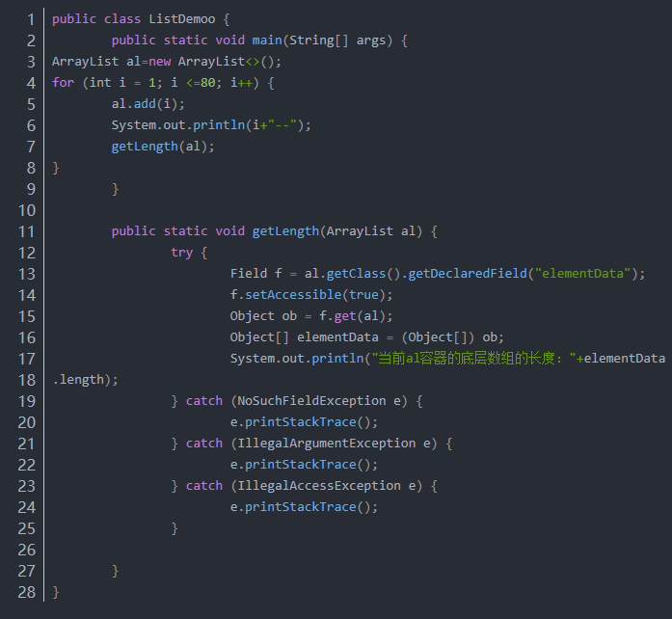The height and width of the screenshot is (619, 672).
Task: Click 'static' keyword on line 2
Action: (x=185, y=40)
